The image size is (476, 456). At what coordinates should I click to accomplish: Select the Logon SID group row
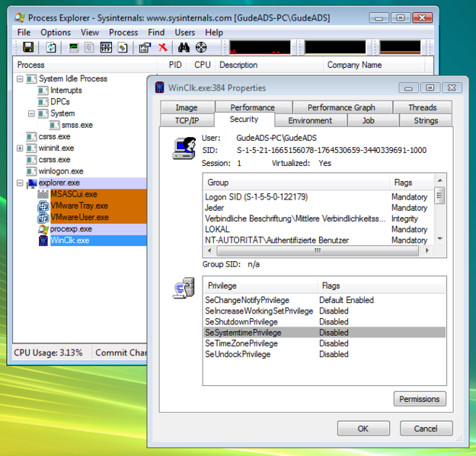pyautogui.click(x=319, y=197)
